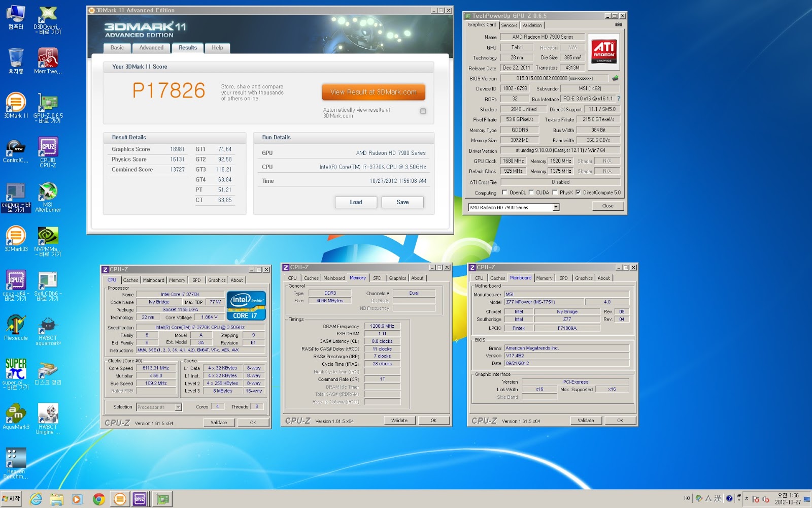The width and height of the screenshot is (812, 508).
Task: Open Internet Explorer from the taskbar
Action: point(36,499)
